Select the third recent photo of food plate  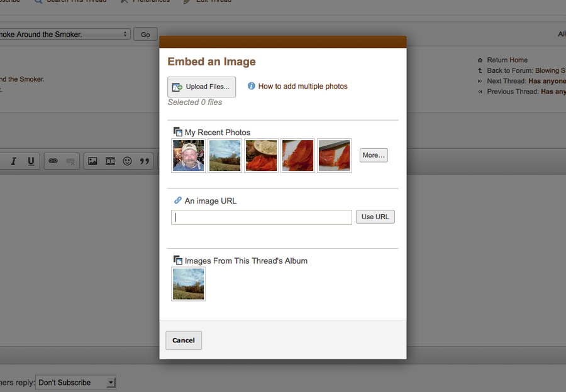261,156
